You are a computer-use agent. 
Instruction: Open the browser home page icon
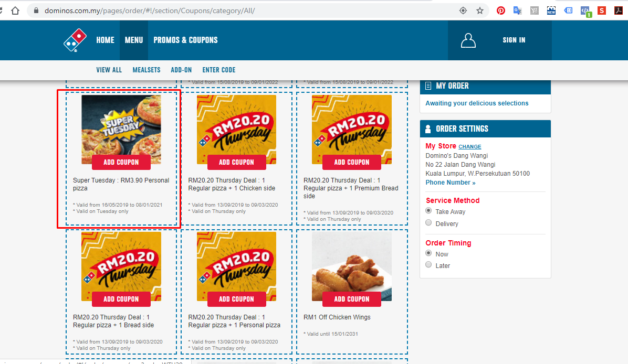pyautogui.click(x=15, y=11)
